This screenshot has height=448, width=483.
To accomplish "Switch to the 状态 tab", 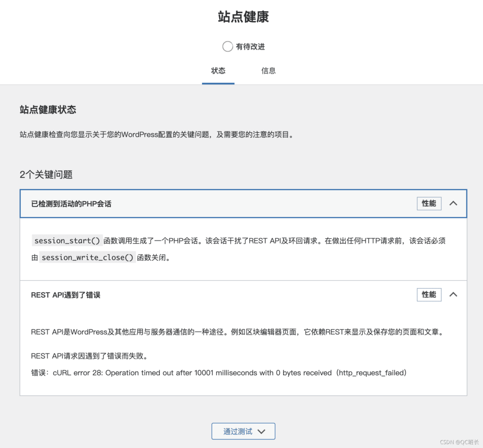I will click(218, 71).
